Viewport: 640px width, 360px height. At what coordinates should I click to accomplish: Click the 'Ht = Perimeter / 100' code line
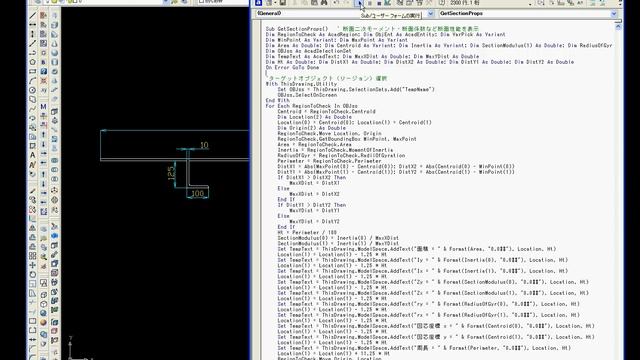(307, 233)
